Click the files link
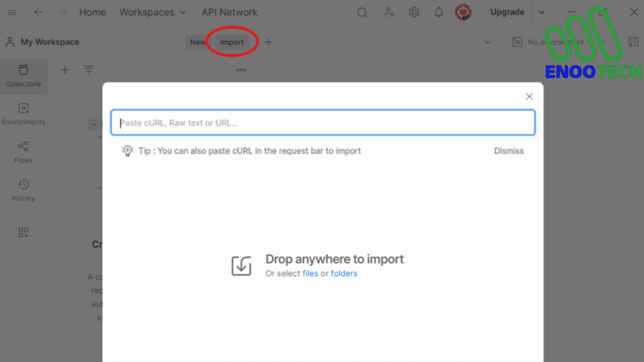This screenshot has width=644, height=362. 310,274
